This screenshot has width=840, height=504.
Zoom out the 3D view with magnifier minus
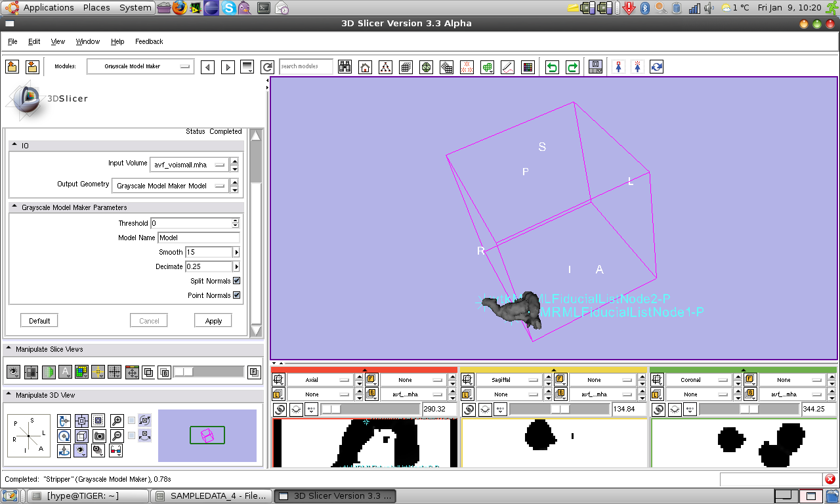(x=116, y=435)
